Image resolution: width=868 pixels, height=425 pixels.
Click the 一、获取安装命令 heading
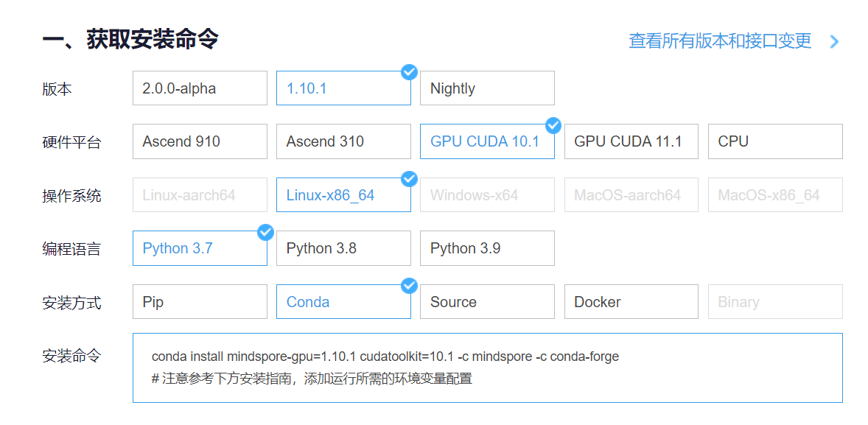tap(130, 40)
